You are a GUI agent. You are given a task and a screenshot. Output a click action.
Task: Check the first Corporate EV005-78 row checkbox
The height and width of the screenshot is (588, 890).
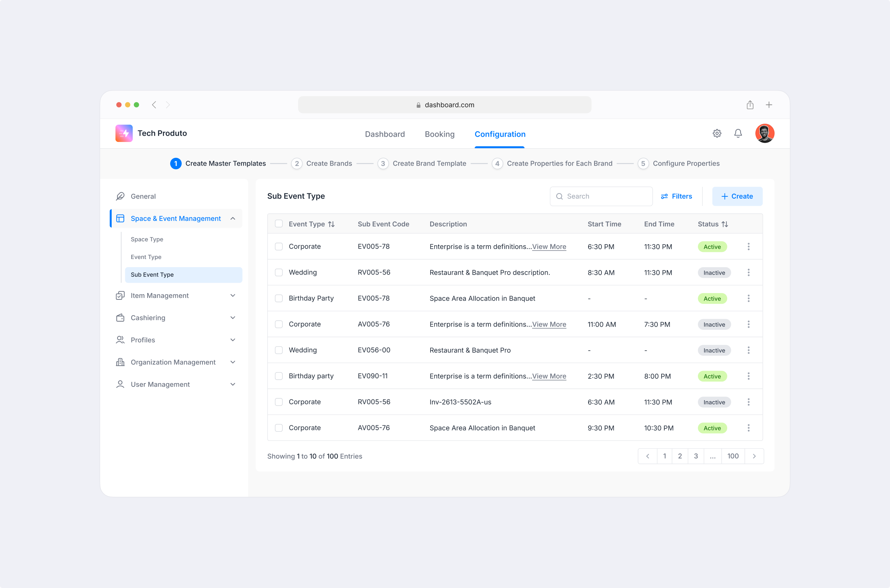[279, 246]
